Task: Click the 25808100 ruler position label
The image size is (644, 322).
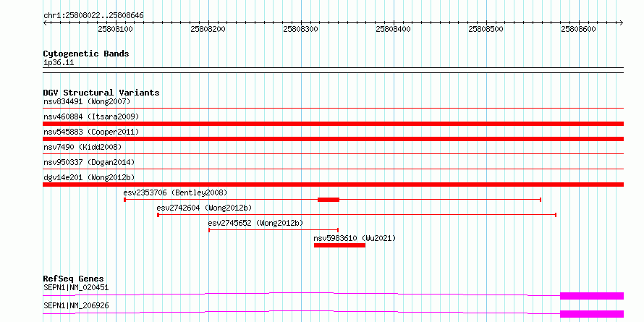Action: tap(116, 29)
